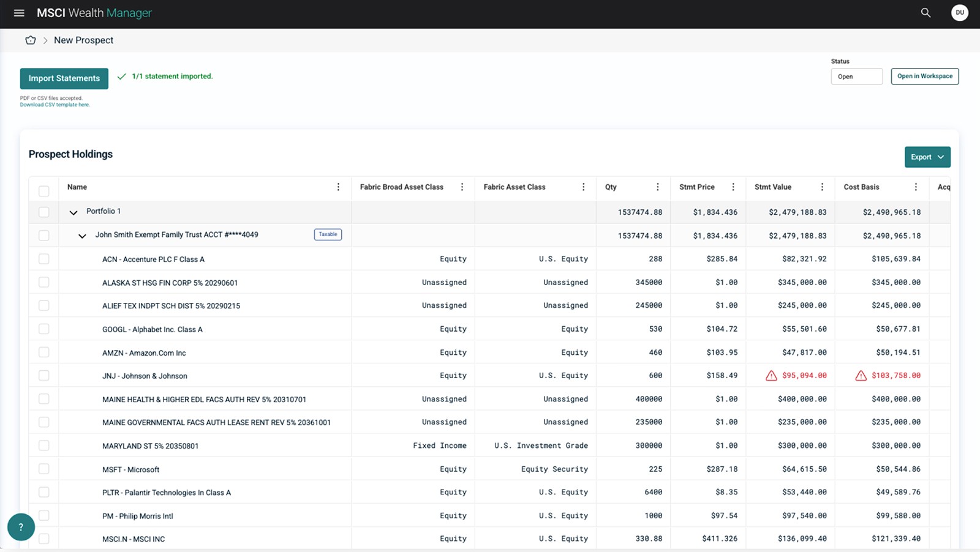980x552 pixels.
Task: Open the hamburger navigation menu
Action: coord(19,13)
